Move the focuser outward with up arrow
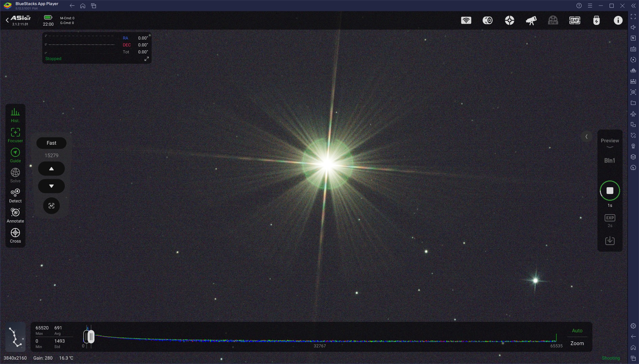Image resolution: width=639 pixels, height=364 pixels. pyautogui.click(x=51, y=169)
